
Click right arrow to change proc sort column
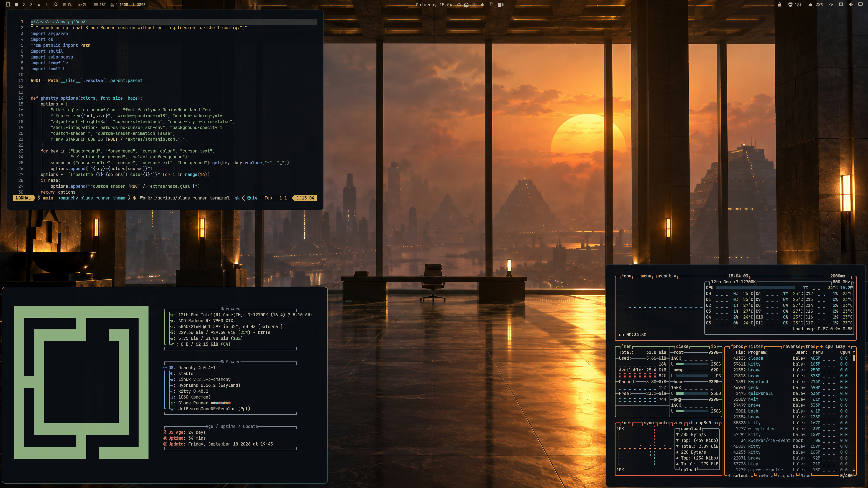click(x=849, y=347)
